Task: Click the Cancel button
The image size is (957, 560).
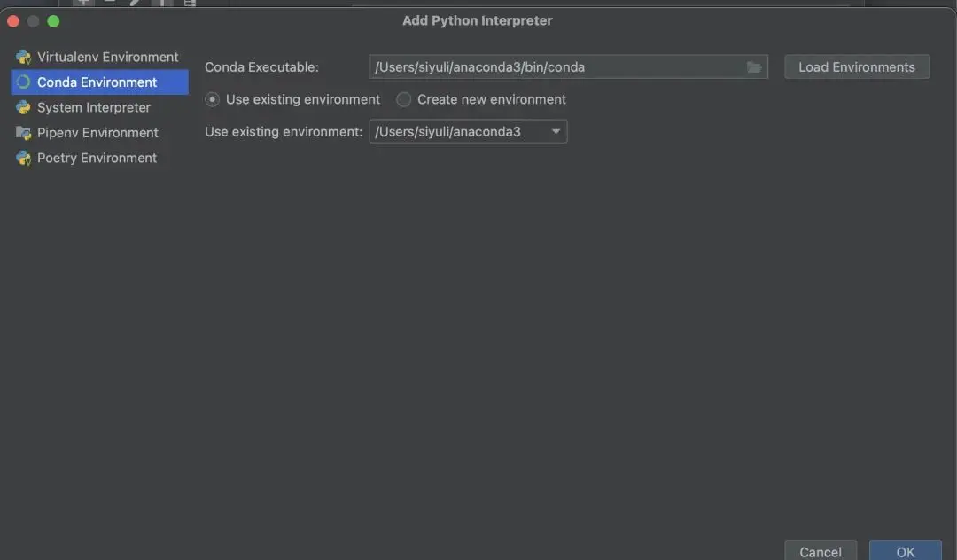Action: [x=820, y=551]
